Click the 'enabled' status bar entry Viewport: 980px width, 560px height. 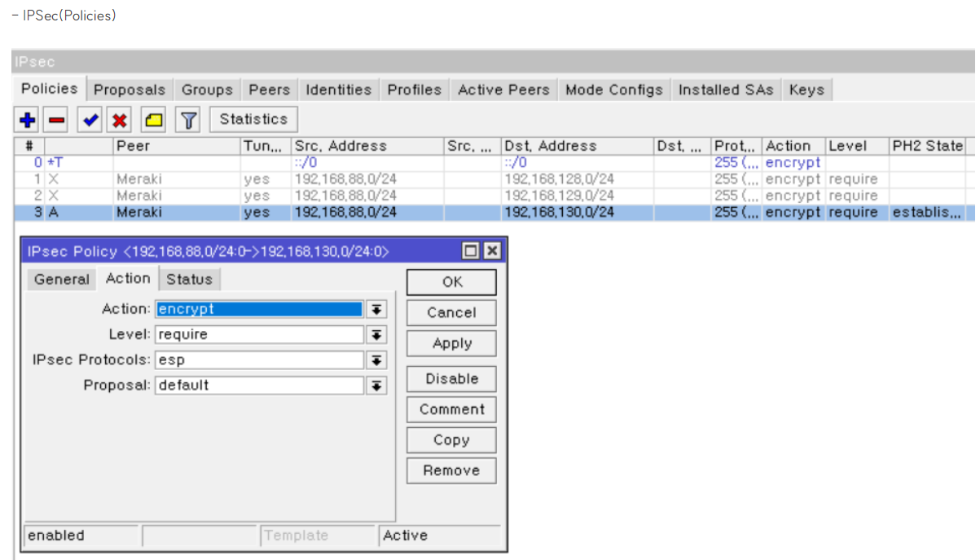(x=82, y=536)
